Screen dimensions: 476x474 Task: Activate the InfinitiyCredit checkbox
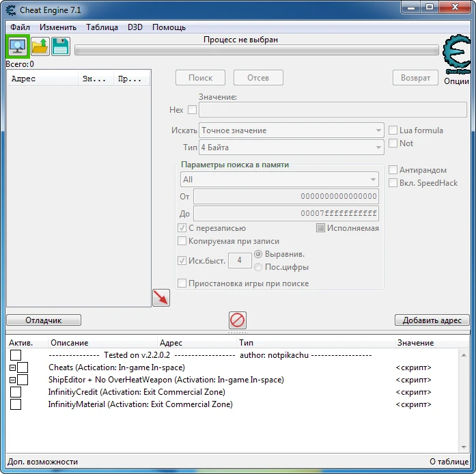[16, 392]
